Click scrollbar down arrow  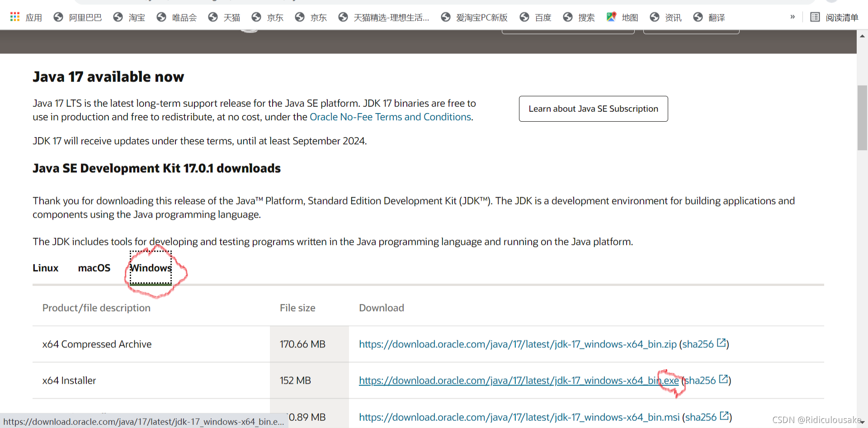pyautogui.click(x=862, y=423)
